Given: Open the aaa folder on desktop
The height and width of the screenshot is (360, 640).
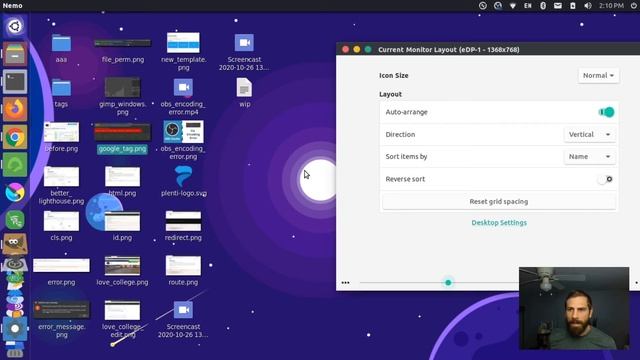Looking at the screenshot, I should [61, 43].
